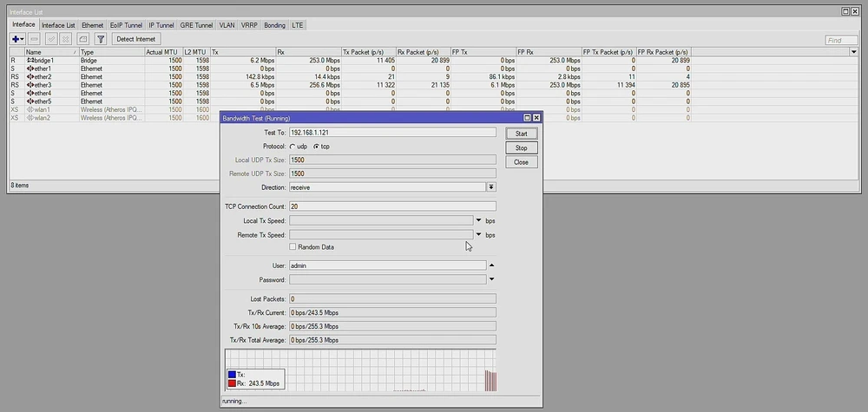Image resolution: width=868 pixels, height=412 pixels.
Task: Click the Detect Internet button
Action: [x=136, y=39]
